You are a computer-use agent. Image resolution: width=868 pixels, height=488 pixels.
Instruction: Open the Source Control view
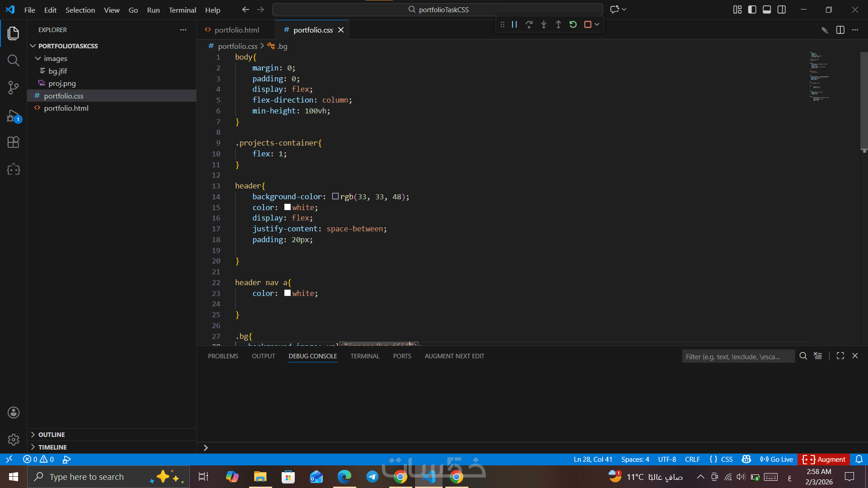pos(14,88)
